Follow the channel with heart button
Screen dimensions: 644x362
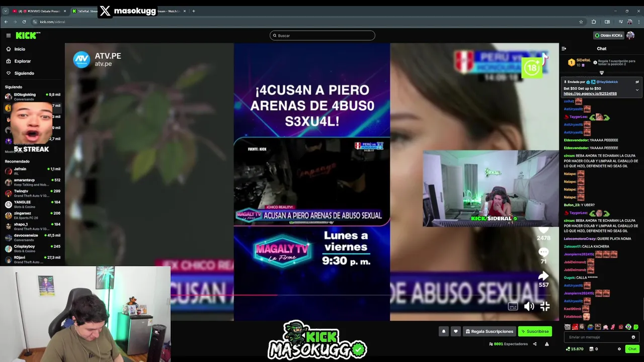pyautogui.click(x=456, y=331)
